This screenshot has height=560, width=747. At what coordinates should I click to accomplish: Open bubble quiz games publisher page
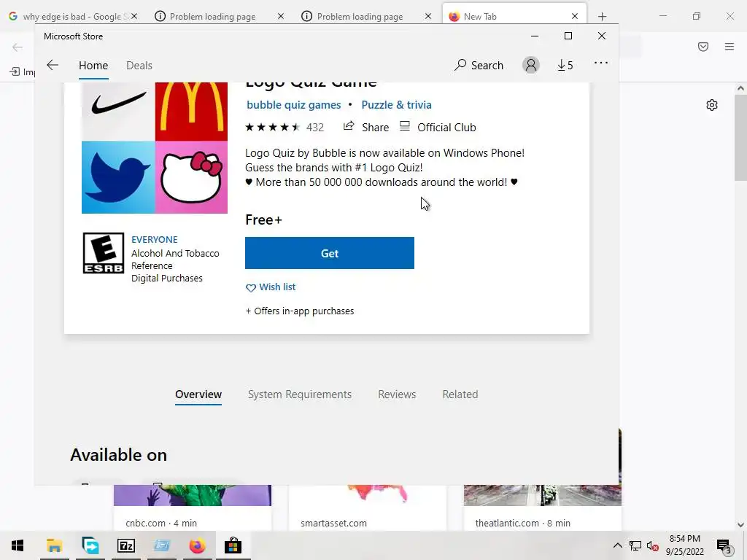click(x=293, y=105)
